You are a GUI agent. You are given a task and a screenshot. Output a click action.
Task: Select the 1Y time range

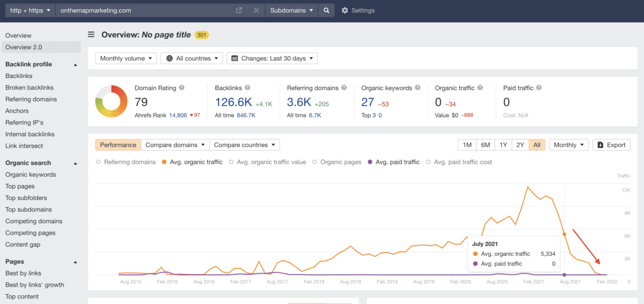[x=503, y=145]
